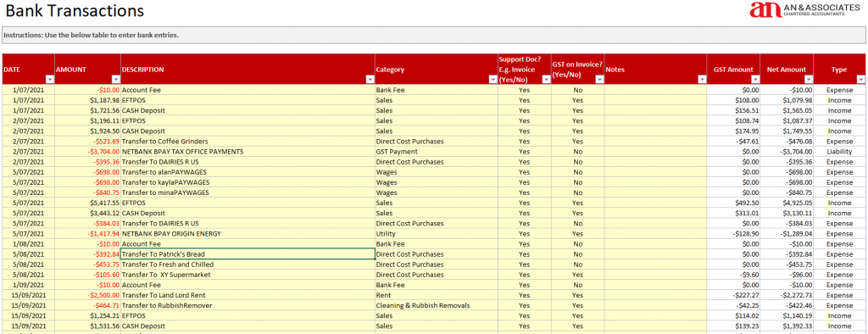Select the Transfer to Coffee Grinders cell
The height and width of the screenshot is (334, 868).
click(x=248, y=142)
